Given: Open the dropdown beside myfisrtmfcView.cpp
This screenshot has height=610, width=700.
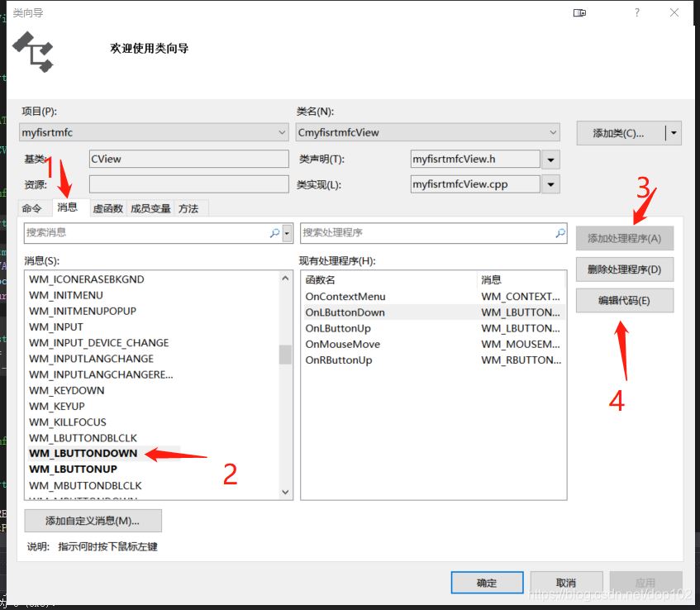Looking at the screenshot, I should click(x=551, y=184).
